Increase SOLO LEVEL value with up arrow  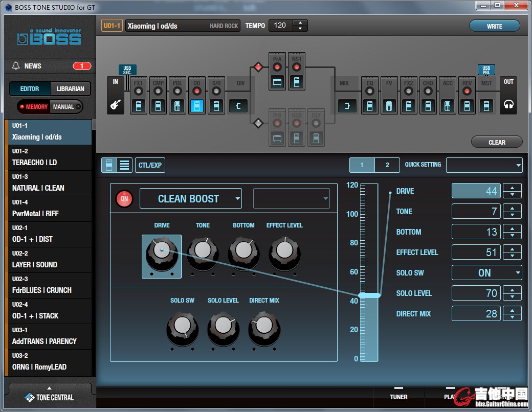513,290
